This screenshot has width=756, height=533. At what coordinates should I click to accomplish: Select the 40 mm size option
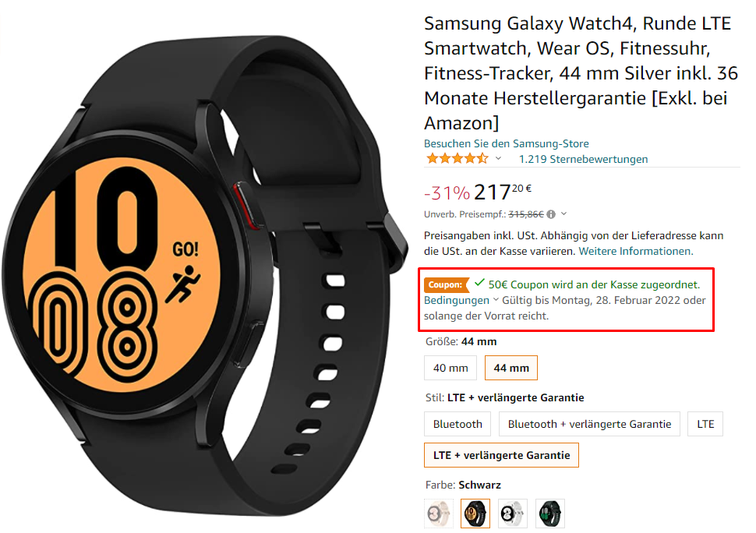[450, 368]
